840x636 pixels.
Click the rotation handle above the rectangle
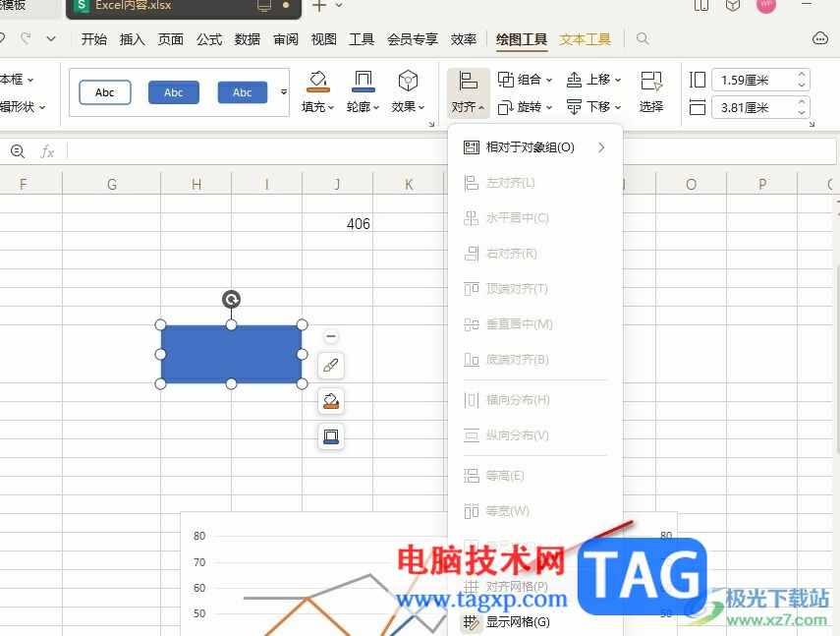[232, 299]
